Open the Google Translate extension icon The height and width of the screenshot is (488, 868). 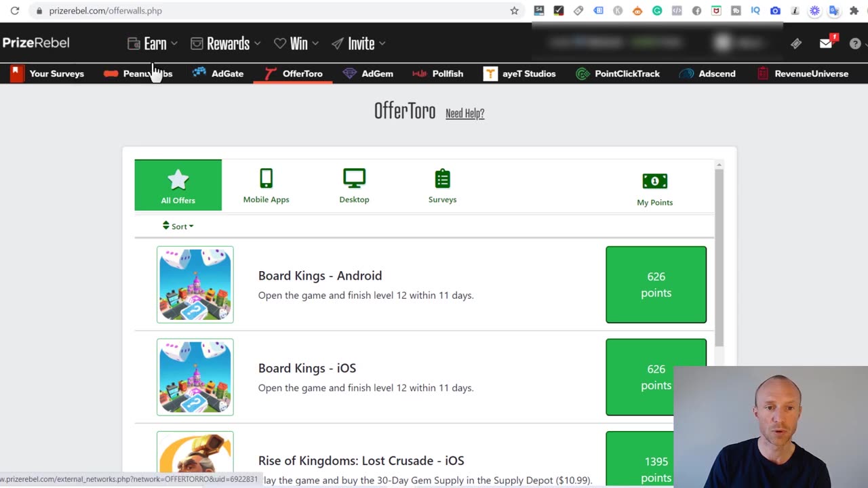[834, 11]
